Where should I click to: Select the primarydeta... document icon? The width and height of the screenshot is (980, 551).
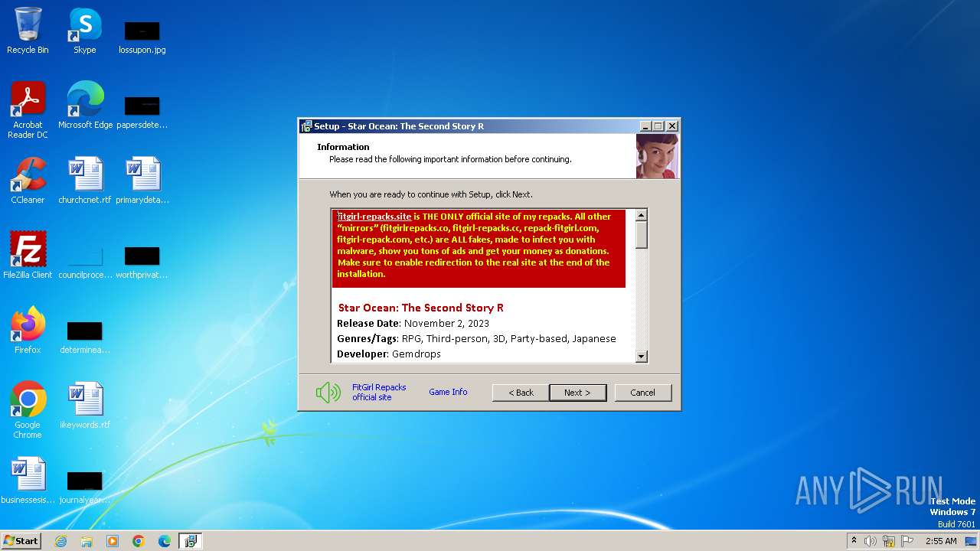(142, 181)
